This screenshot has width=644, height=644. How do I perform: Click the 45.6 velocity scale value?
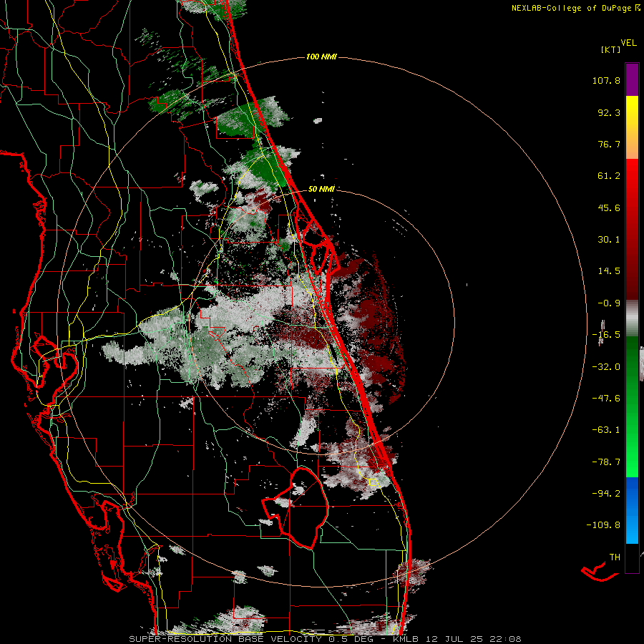pyautogui.click(x=609, y=208)
